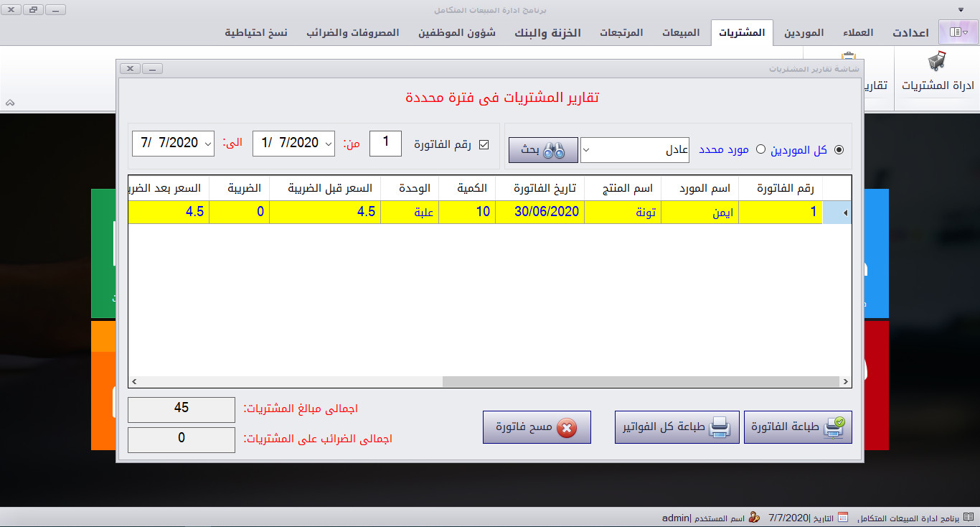Uncheck the رقم الفاتورة checkbox
This screenshot has height=527, width=980.
(485, 144)
